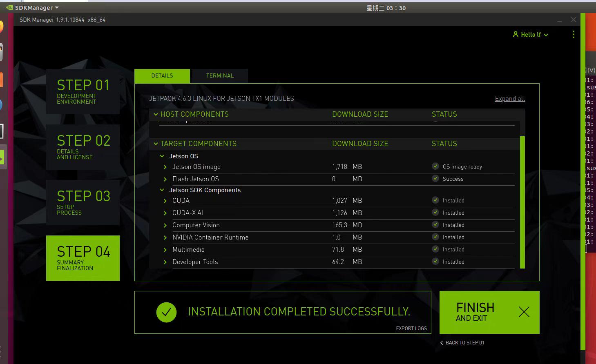Expand the Computer Vision row
The width and height of the screenshot is (596, 364).
pos(165,225)
